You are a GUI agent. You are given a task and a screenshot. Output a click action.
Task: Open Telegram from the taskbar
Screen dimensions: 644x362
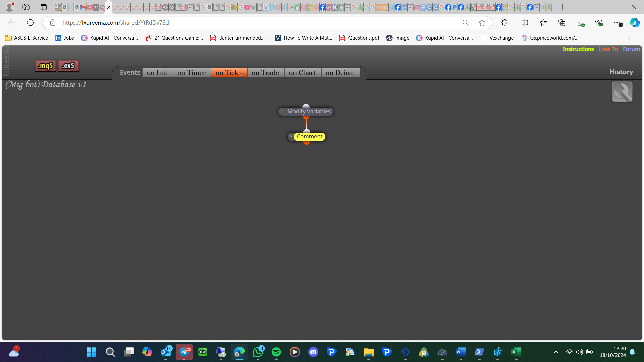[x=184, y=352]
